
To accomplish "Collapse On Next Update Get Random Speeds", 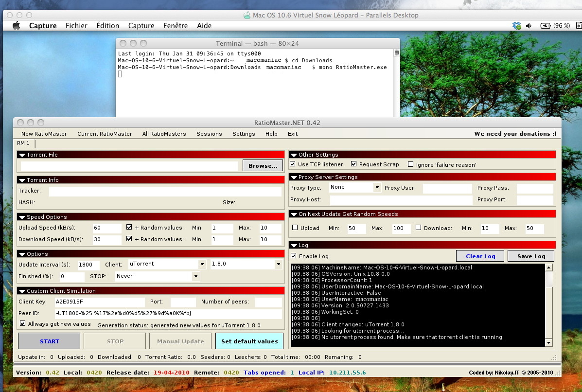I will 294,214.
